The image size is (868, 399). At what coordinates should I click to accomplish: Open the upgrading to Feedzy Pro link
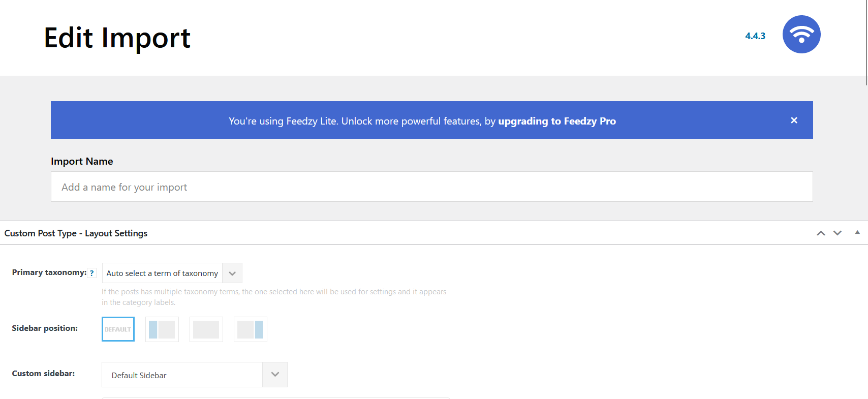[x=557, y=121]
